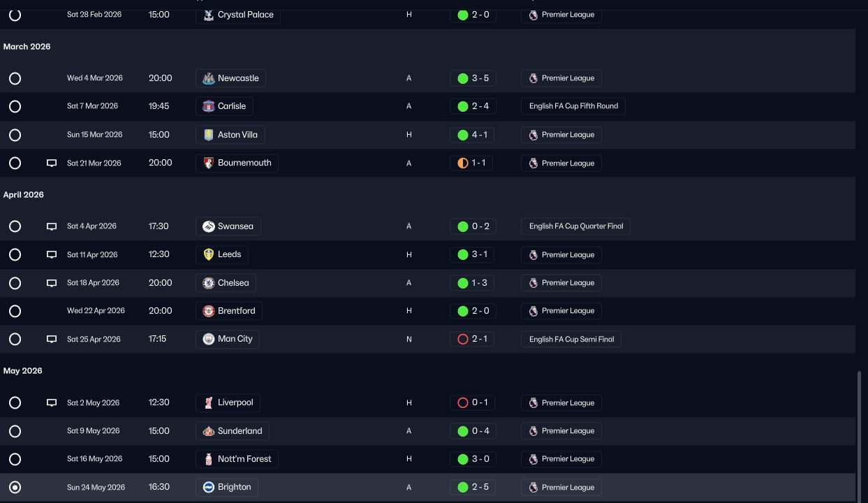Collapse the May 2026 month header
Screen dimensions: 868x503
click(x=23, y=371)
